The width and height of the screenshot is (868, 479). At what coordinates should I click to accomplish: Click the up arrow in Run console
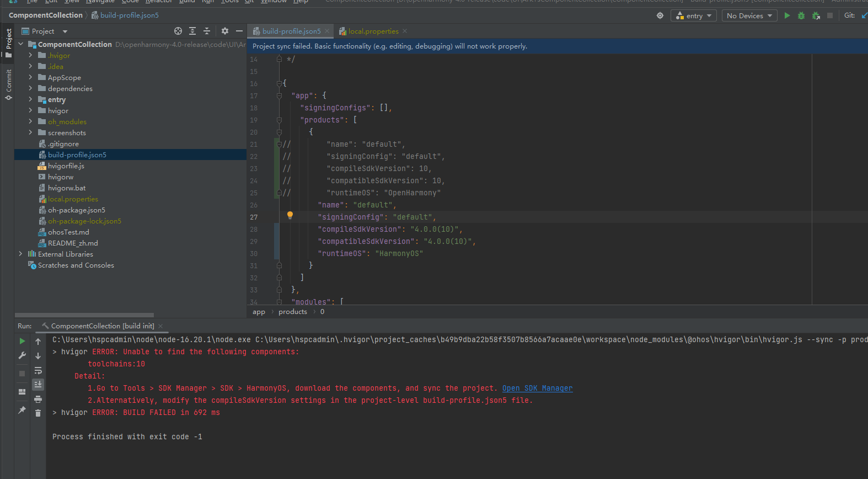pos(38,342)
